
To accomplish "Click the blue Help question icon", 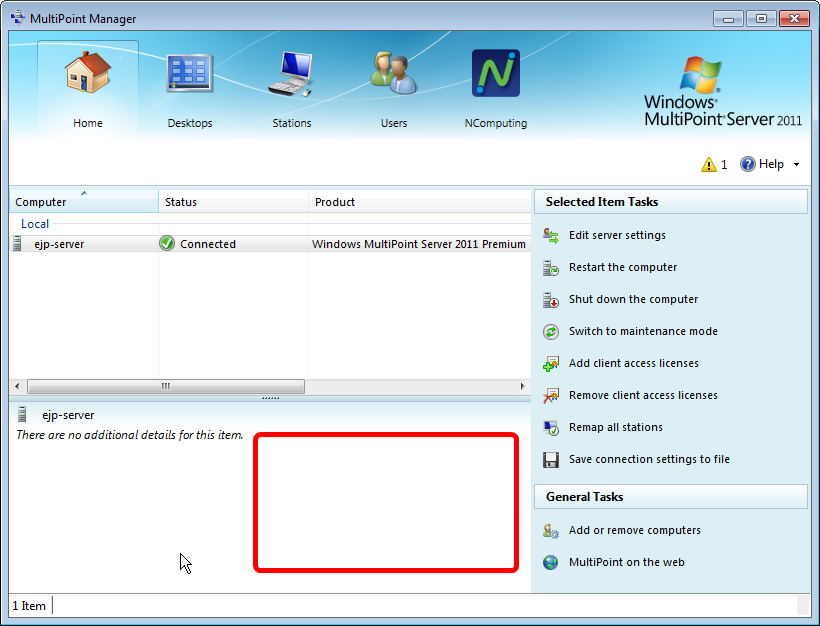I will tap(748, 164).
